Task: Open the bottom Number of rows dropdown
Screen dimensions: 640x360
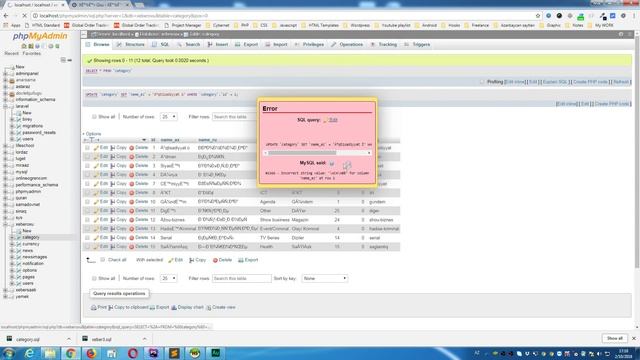Action: (x=169, y=278)
